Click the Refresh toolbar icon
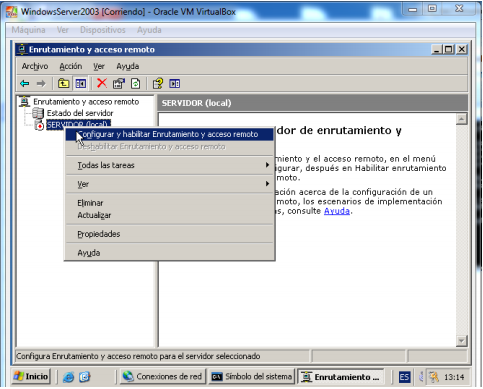Viewport: 483px width, 389px height. tap(135, 83)
